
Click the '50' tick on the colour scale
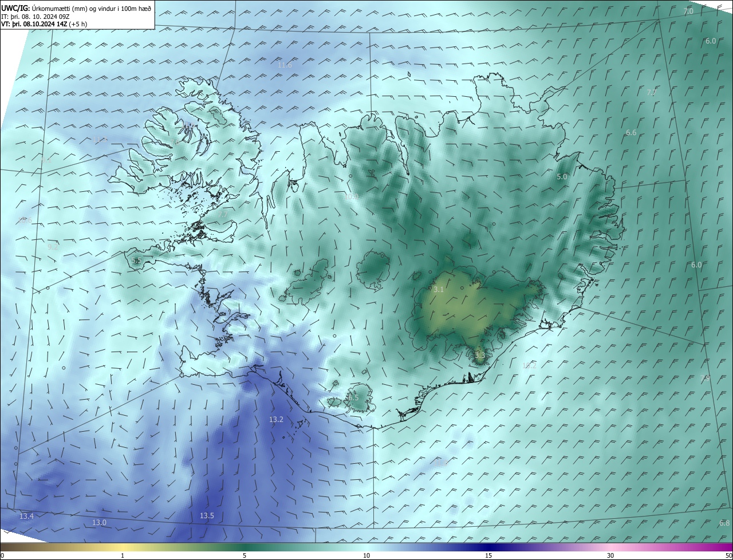click(x=728, y=555)
